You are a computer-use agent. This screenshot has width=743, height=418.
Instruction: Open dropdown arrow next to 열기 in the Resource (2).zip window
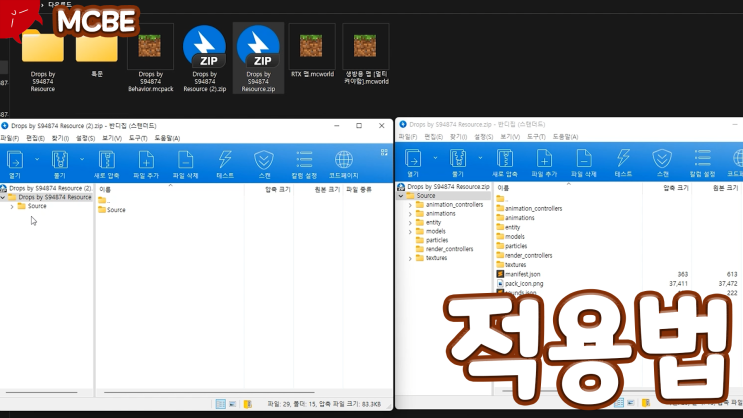pos(37,159)
